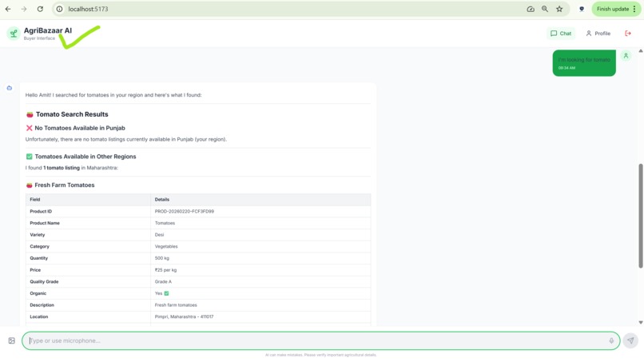This screenshot has height=362, width=644.
Task: Click the bot avatar icon
Action: pyautogui.click(x=10, y=88)
